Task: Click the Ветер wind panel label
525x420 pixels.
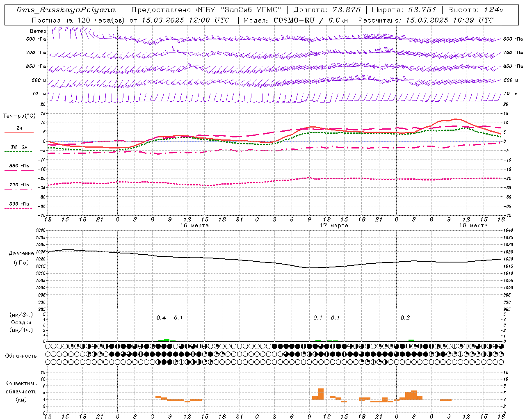Action: (38, 31)
